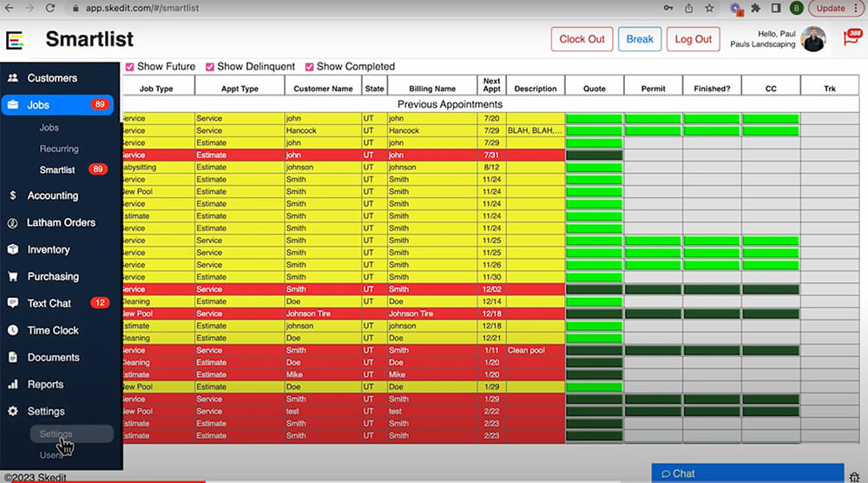Disable the Show Completed checkbox
The width and height of the screenshot is (868, 483).
tap(309, 67)
